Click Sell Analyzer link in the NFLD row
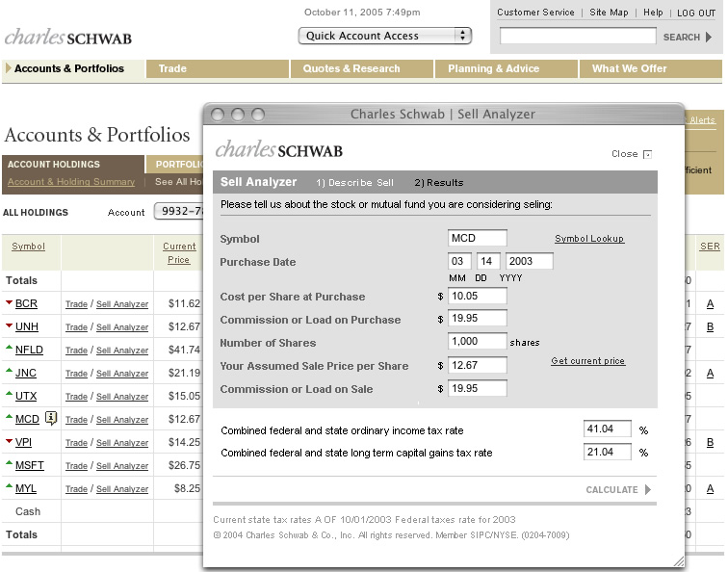This screenshot has width=728, height=572. pyautogui.click(x=122, y=351)
